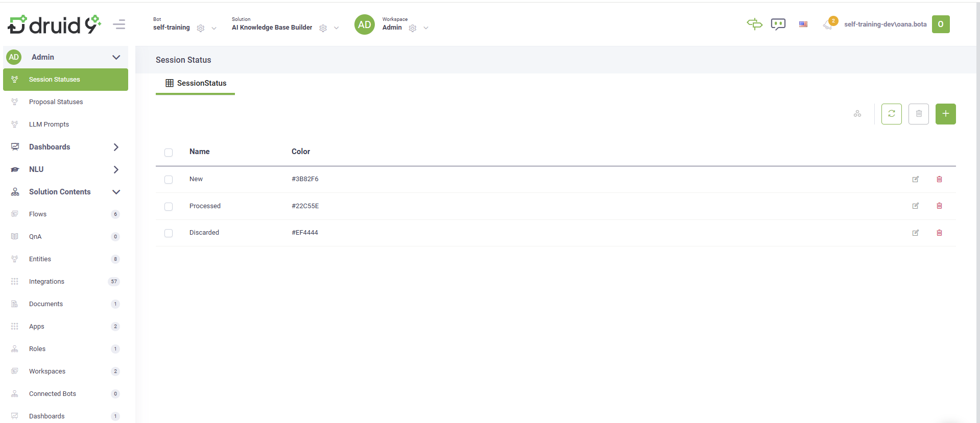The image size is (980, 423).
Task: Open the chat bubble icon
Action: (x=778, y=24)
